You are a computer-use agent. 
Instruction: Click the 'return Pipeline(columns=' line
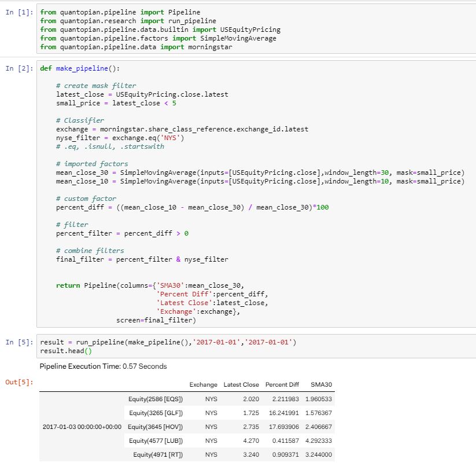click(150, 285)
